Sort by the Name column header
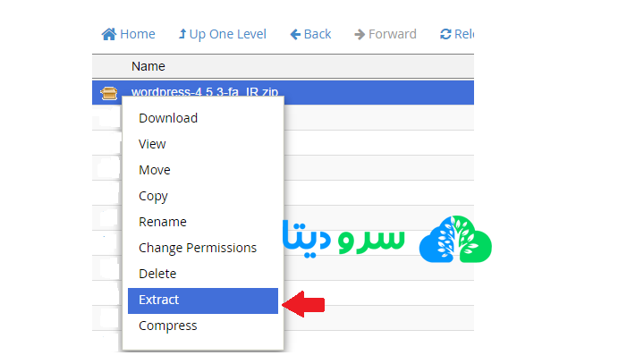Image resolution: width=627 pixels, height=364 pixels. click(148, 66)
